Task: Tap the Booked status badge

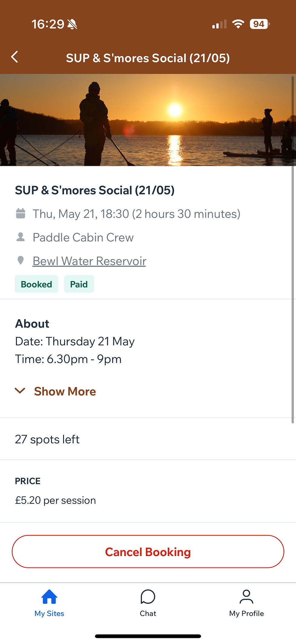Action: (x=37, y=284)
